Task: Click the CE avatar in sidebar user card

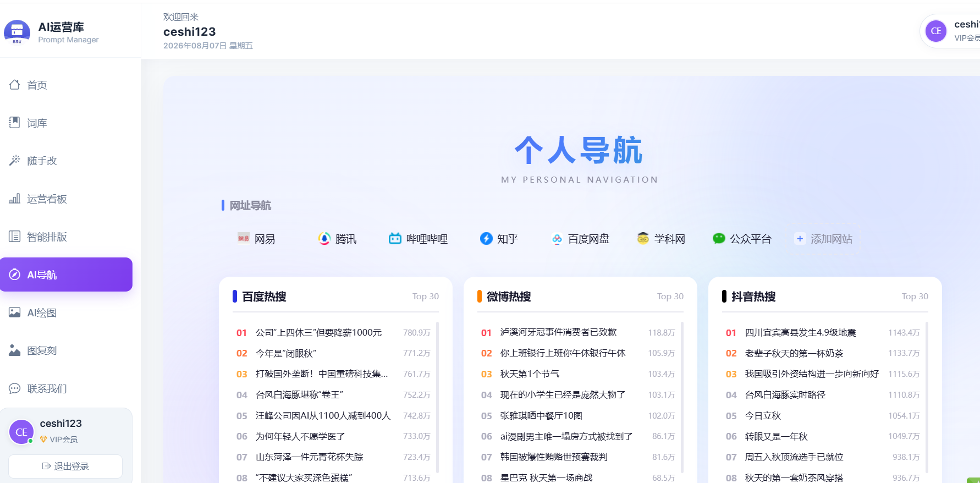Action: tap(21, 432)
